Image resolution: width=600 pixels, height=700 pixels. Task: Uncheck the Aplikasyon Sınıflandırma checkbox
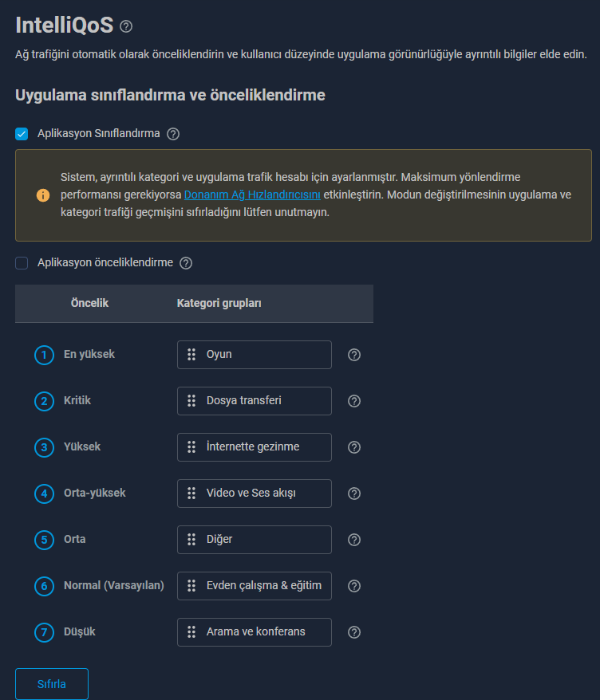coord(22,134)
